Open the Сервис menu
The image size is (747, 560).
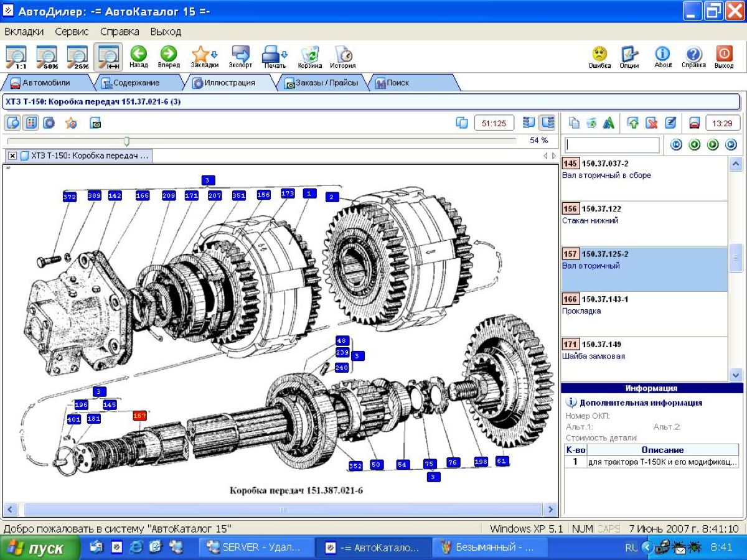tap(72, 31)
